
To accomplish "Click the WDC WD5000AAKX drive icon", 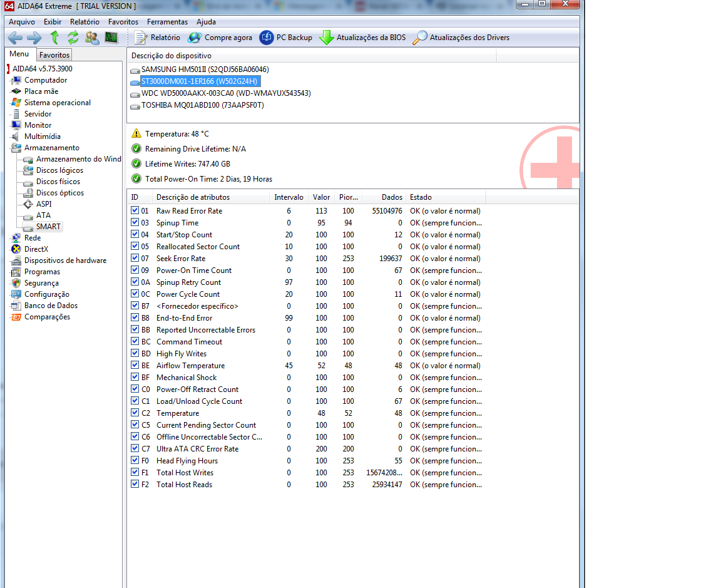I will click(x=135, y=93).
